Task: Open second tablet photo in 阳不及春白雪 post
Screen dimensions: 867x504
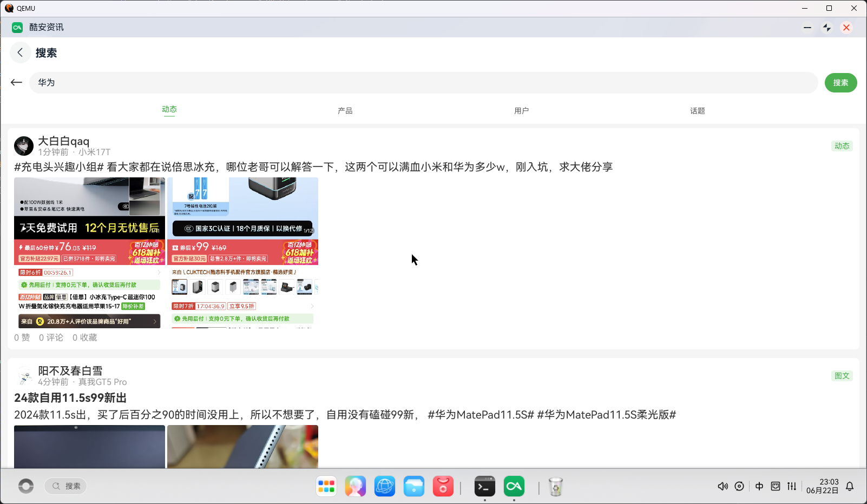Action: (242, 447)
